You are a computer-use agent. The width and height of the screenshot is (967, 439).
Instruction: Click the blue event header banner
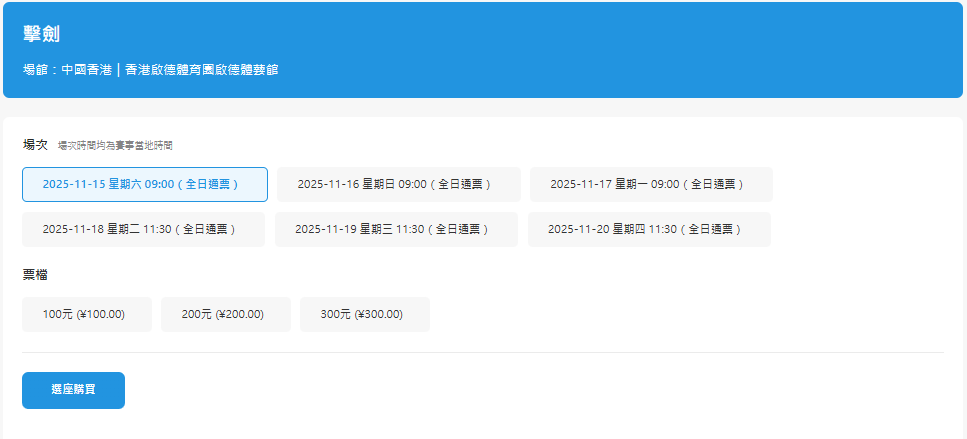600,50
